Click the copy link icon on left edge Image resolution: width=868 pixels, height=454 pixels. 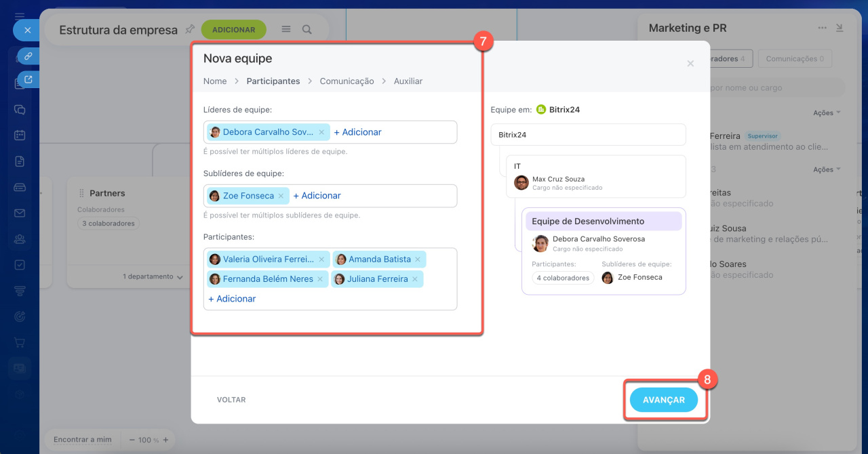coord(28,56)
